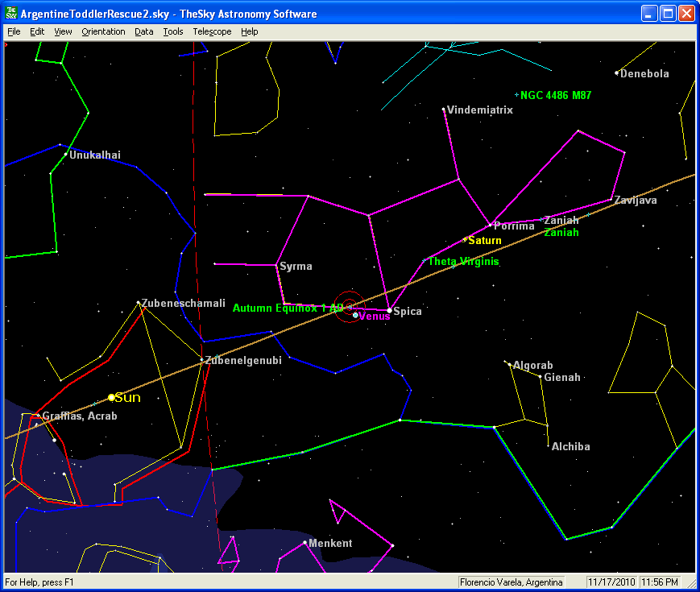The width and height of the screenshot is (700, 592).
Task: Click the star Vindemiatrix
Action: click(444, 109)
